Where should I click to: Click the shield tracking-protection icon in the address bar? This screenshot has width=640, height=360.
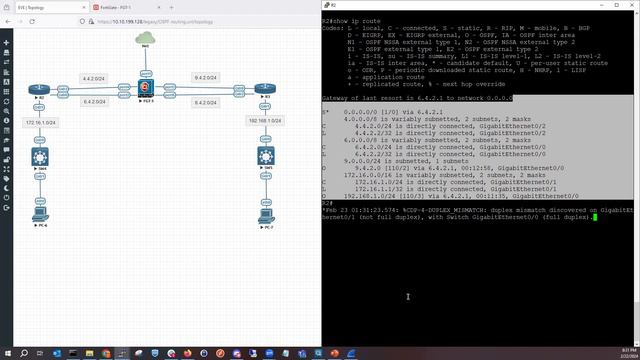pyautogui.click(x=82, y=21)
